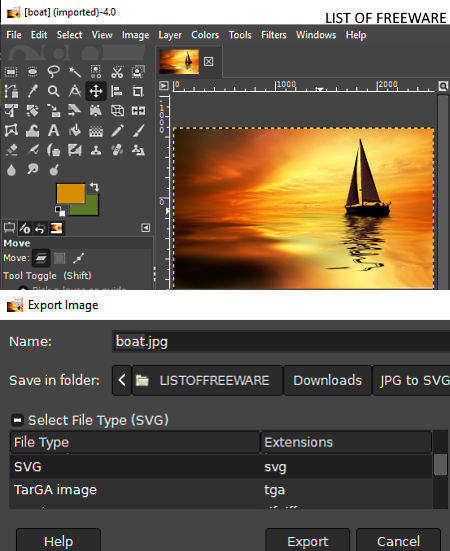
Task: Select the Alignment tool
Action: click(x=117, y=92)
